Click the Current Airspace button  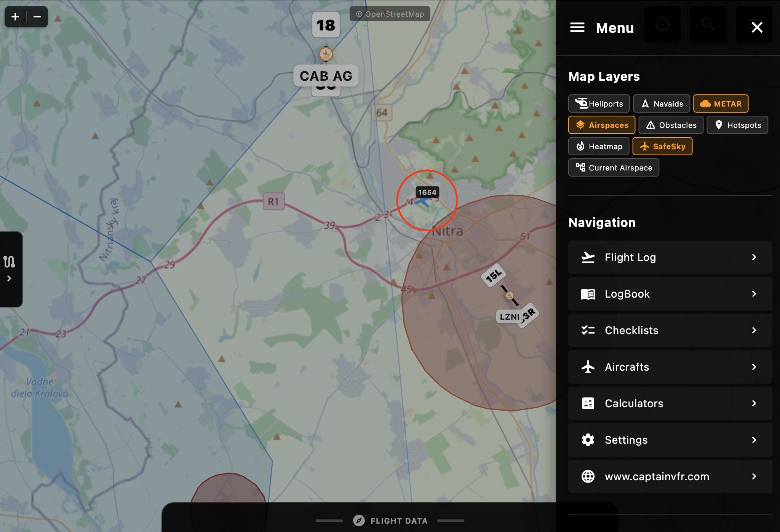613,167
